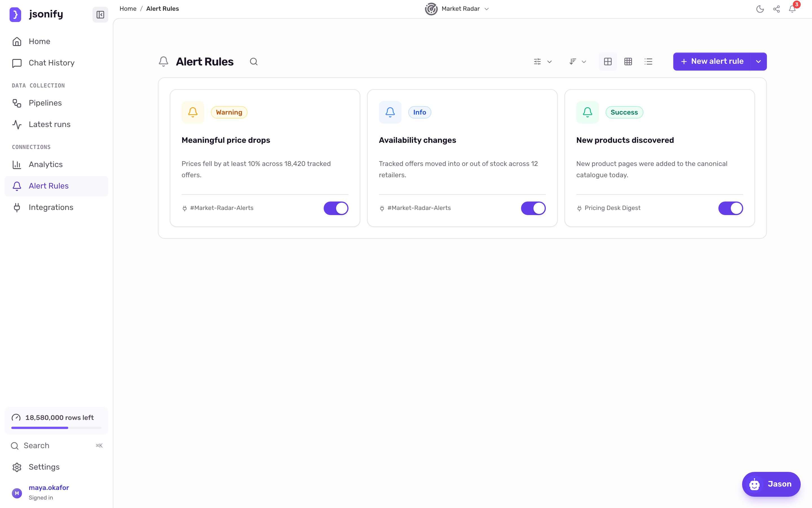The height and width of the screenshot is (508, 812).
Task: Open the New products discovered card title
Action: [x=625, y=140]
